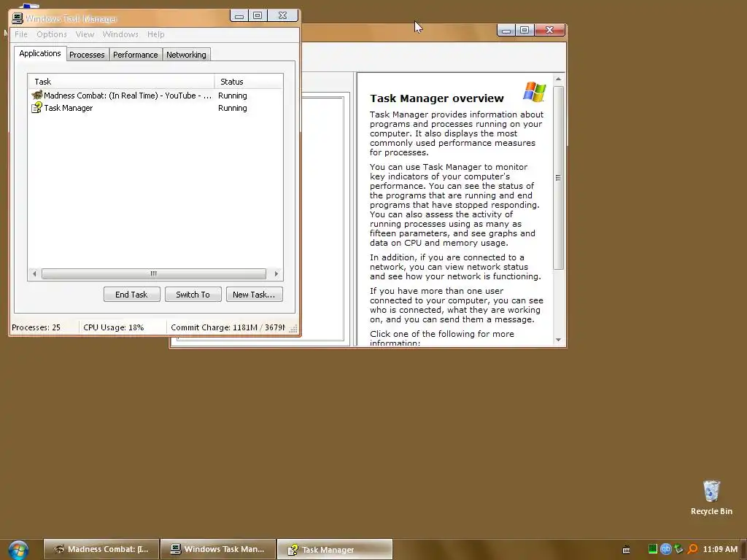
Task: Click the Commit Charge status entry
Action: [x=228, y=327]
